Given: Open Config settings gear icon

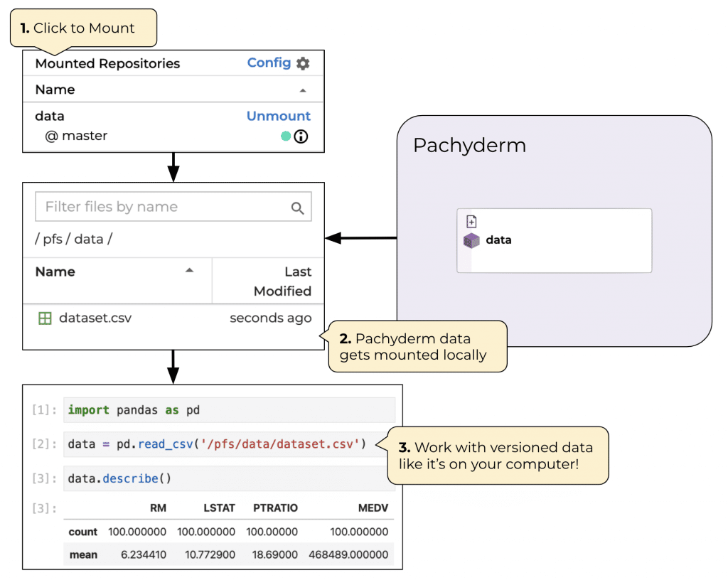Looking at the screenshot, I should click(303, 63).
